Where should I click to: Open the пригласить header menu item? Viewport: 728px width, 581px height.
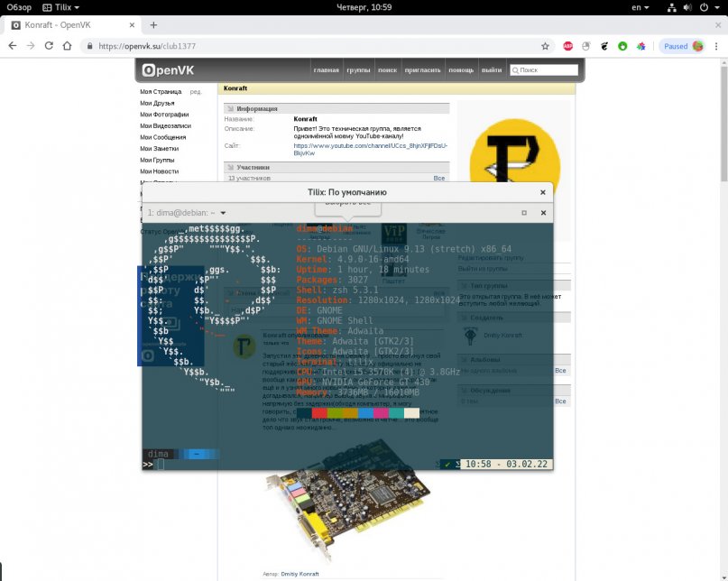(x=422, y=70)
